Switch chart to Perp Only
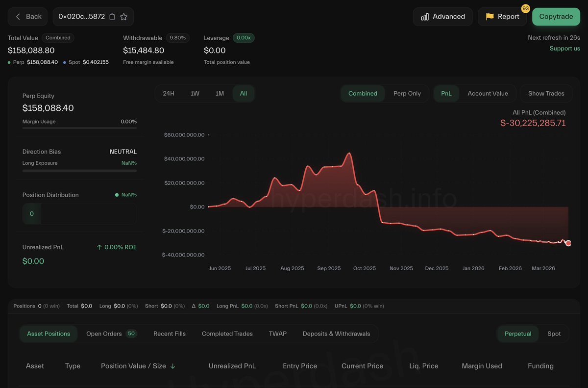Screen dimensions: 588x388 [x=407, y=94]
